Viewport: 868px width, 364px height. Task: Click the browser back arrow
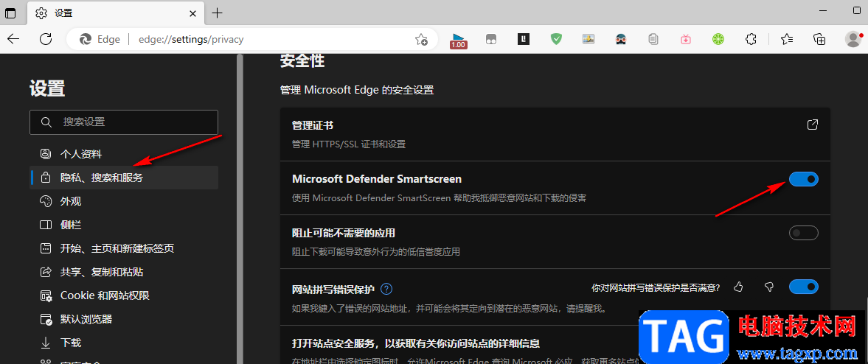13,39
